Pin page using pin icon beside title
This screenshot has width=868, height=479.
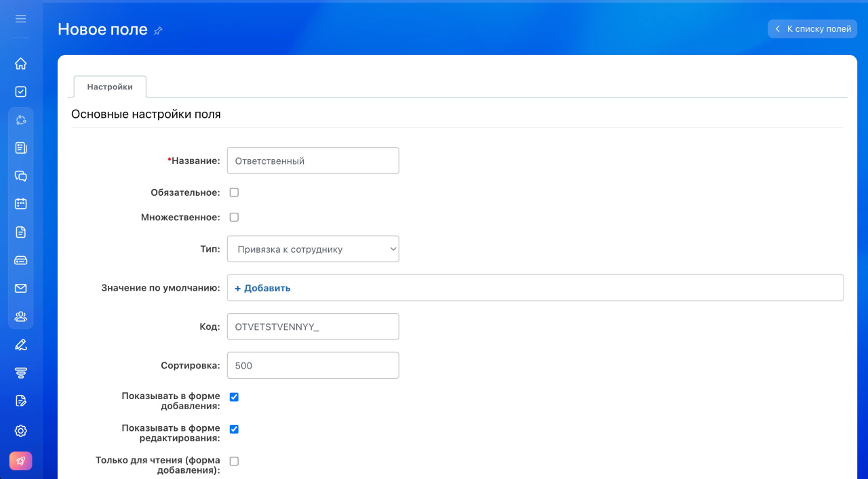pos(158,30)
